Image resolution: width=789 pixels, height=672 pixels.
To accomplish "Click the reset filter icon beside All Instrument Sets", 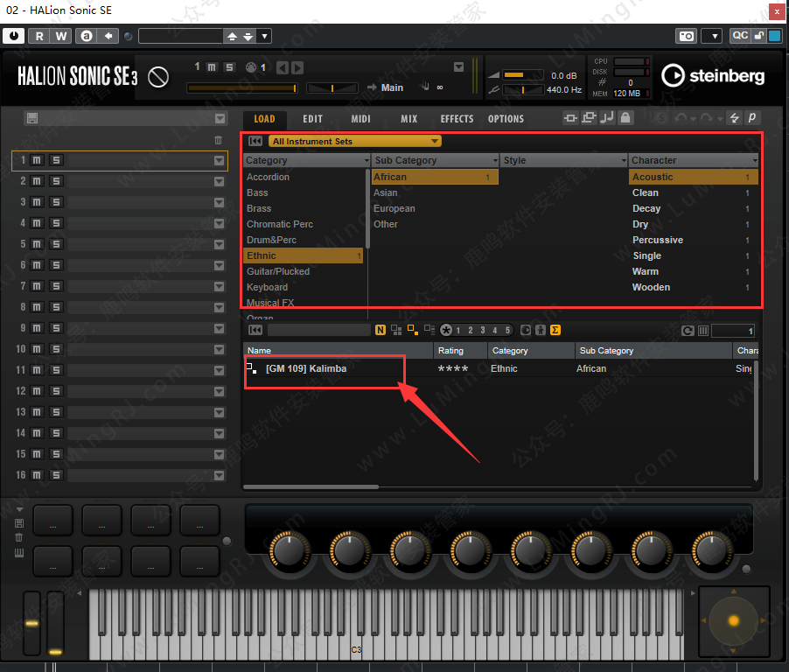I will coord(255,141).
